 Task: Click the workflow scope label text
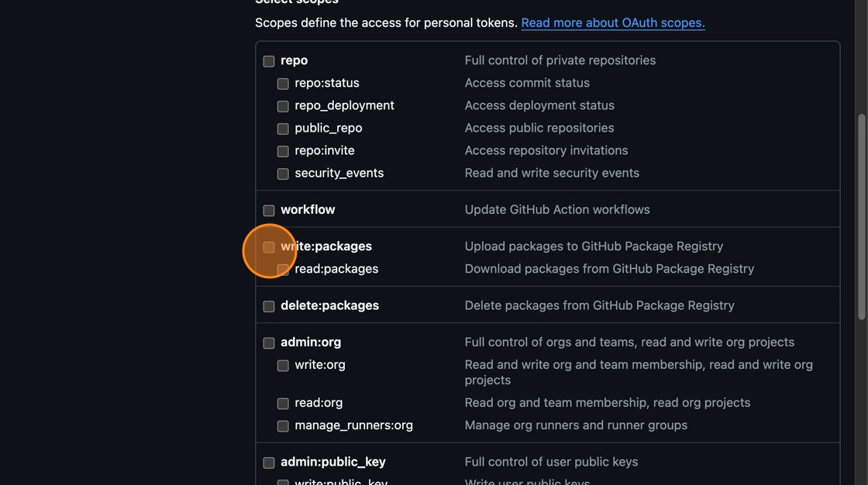coord(308,210)
